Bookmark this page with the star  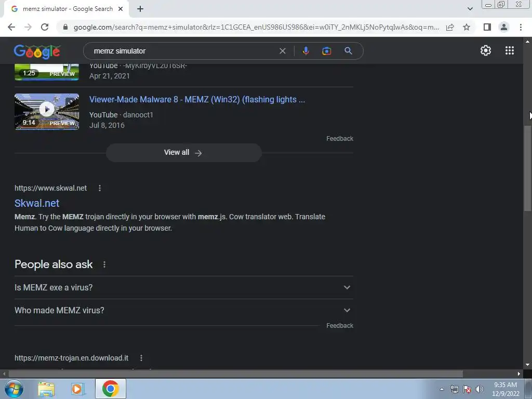point(467,27)
